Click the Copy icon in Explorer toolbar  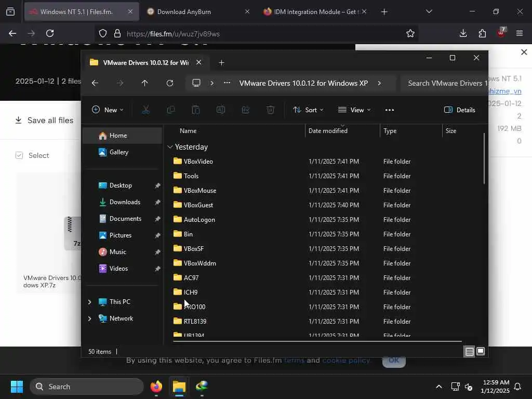[170, 110]
